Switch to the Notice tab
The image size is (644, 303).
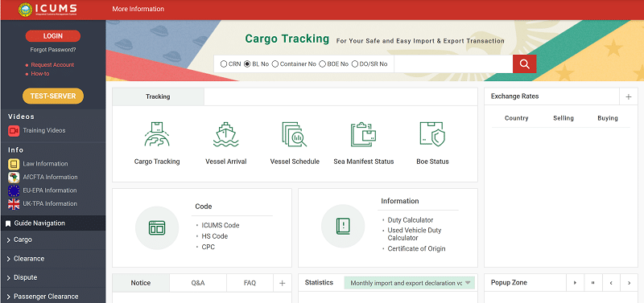pyautogui.click(x=141, y=283)
